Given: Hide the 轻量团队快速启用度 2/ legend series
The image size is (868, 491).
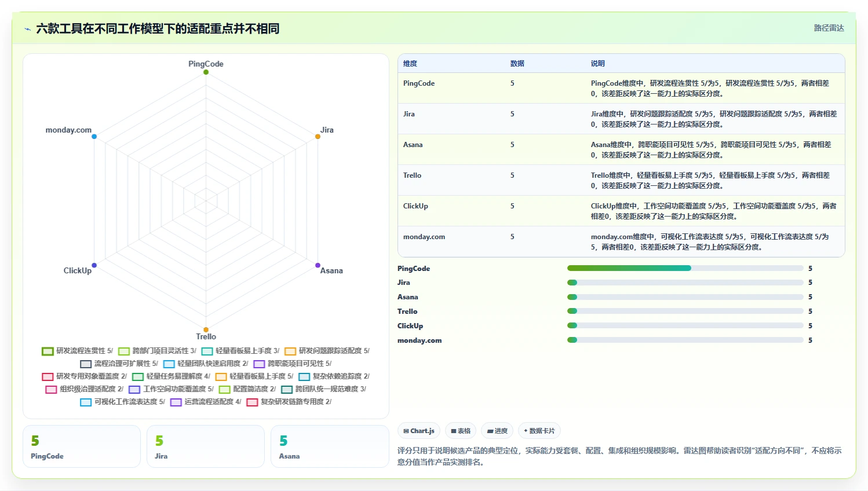Looking at the screenshot, I should click(x=206, y=364).
